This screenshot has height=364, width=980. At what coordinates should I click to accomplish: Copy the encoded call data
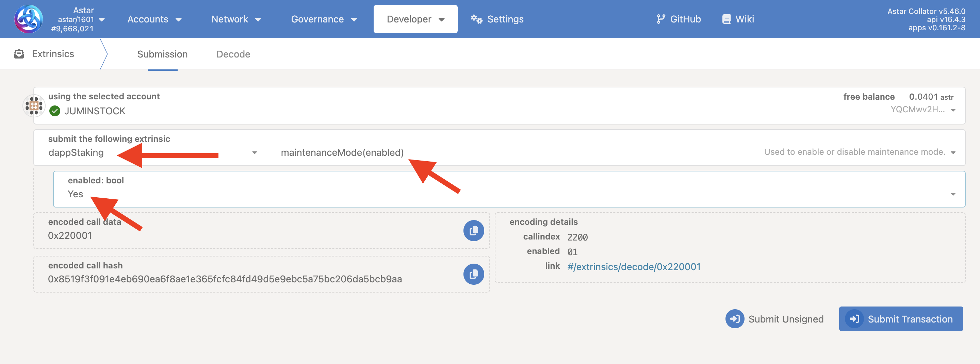tap(473, 230)
